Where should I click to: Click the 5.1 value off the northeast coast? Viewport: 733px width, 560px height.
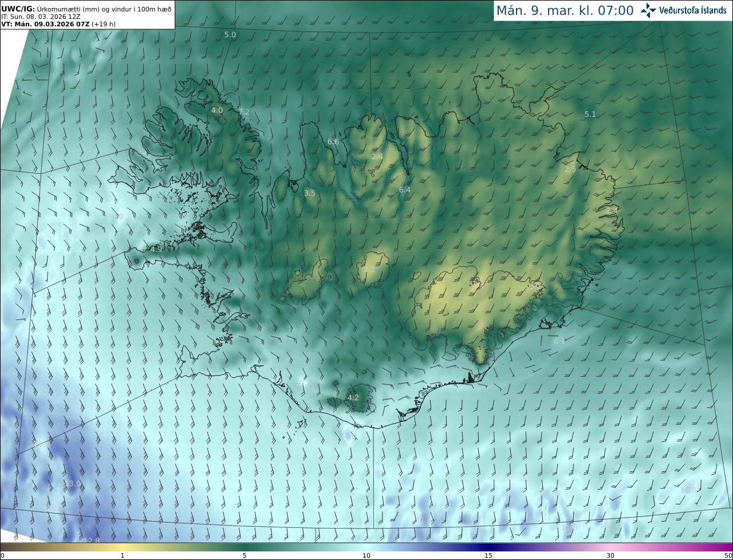(x=590, y=115)
